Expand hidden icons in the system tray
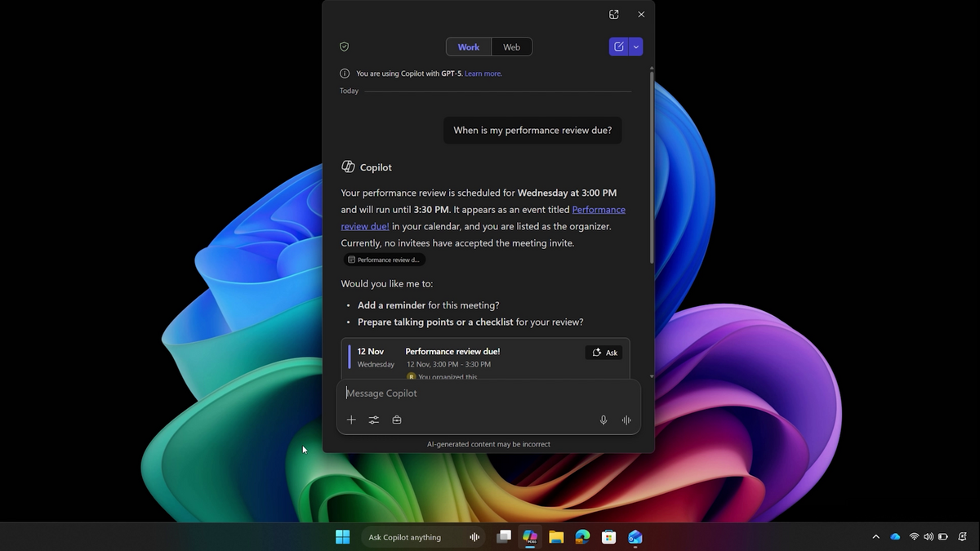Viewport: 980px width, 551px height. pyautogui.click(x=875, y=536)
